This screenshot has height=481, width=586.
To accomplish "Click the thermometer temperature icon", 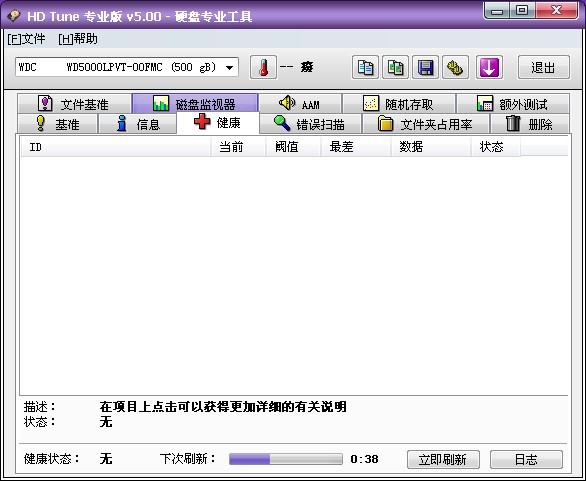I will pos(263,67).
